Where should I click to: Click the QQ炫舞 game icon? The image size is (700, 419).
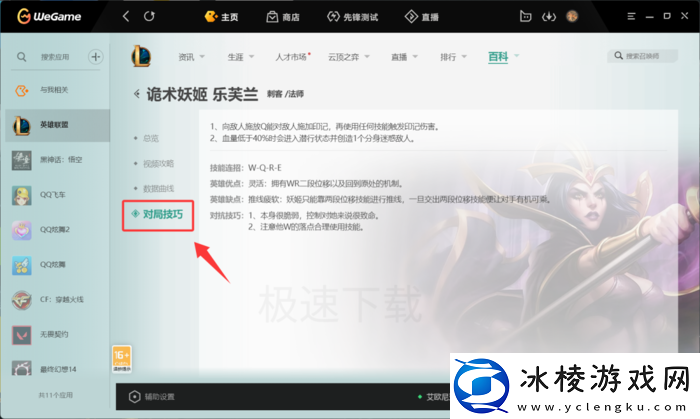point(21,265)
